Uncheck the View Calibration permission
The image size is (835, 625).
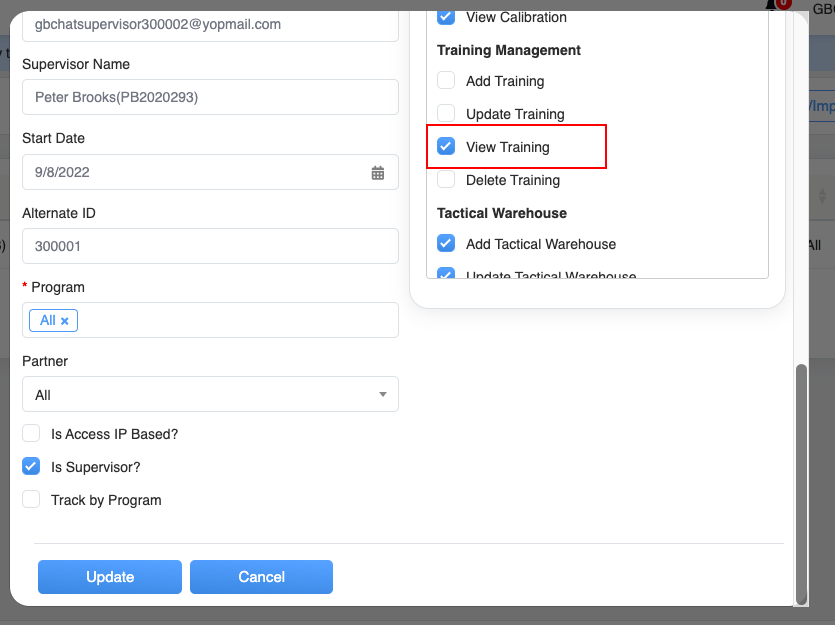point(446,17)
